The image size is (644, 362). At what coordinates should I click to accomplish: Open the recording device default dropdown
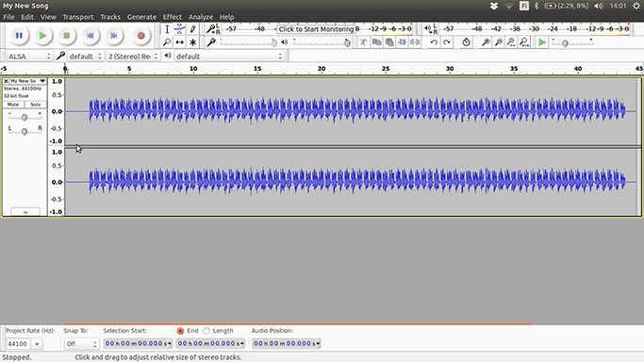click(85, 57)
